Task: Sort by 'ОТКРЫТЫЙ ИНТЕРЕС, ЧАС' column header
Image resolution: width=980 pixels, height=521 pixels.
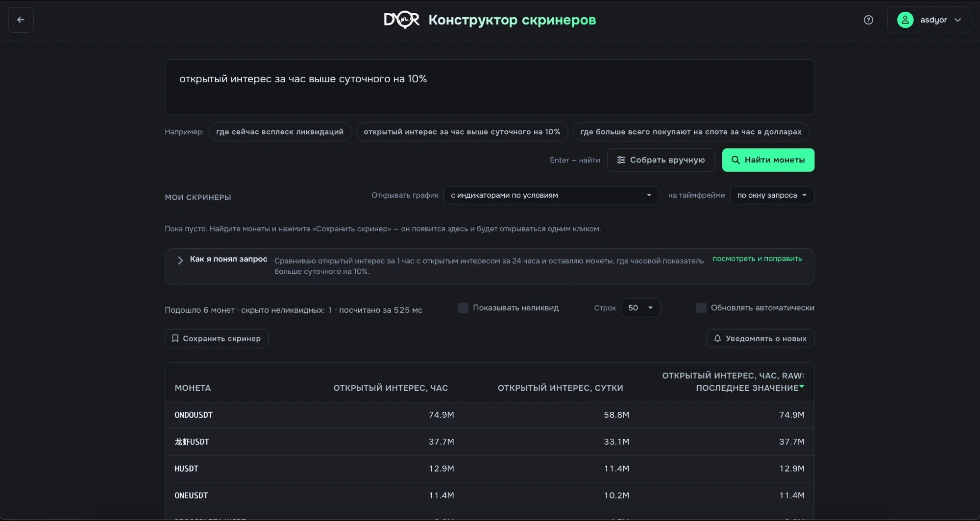Action: pyautogui.click(x=391, y=388)
